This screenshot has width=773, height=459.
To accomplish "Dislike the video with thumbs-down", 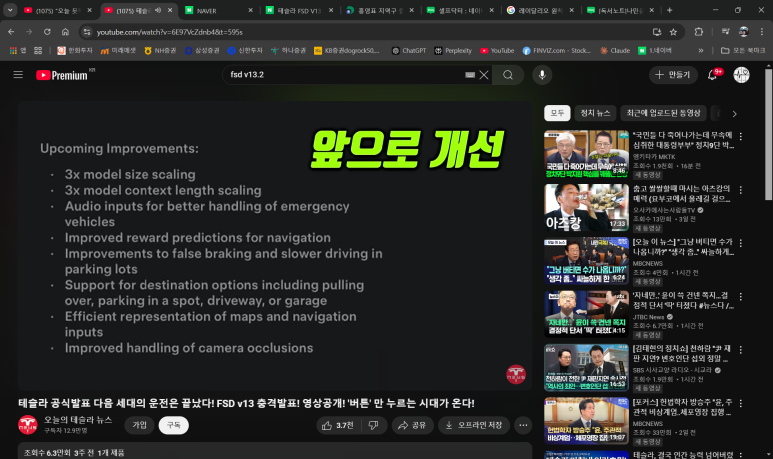I will [x=373, y=425].
